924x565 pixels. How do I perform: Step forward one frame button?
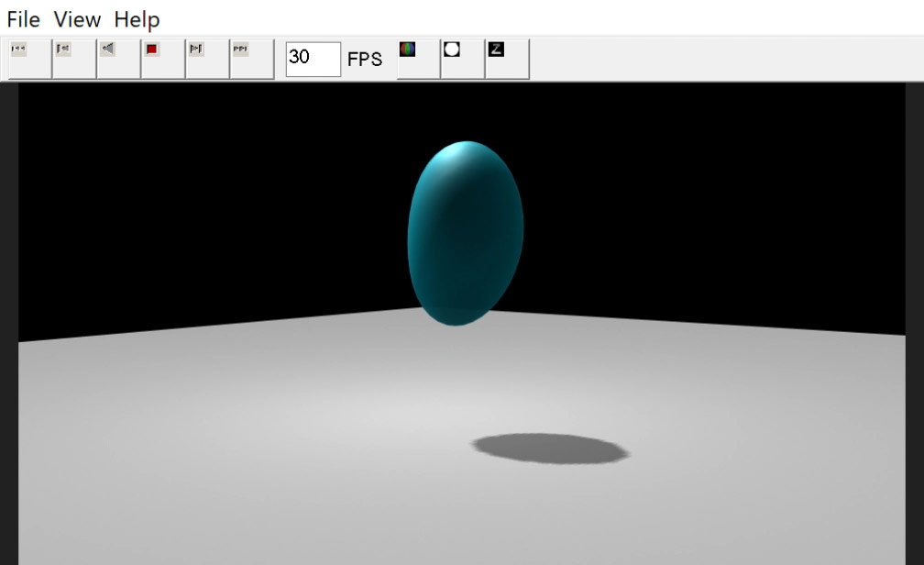[207, 59]
